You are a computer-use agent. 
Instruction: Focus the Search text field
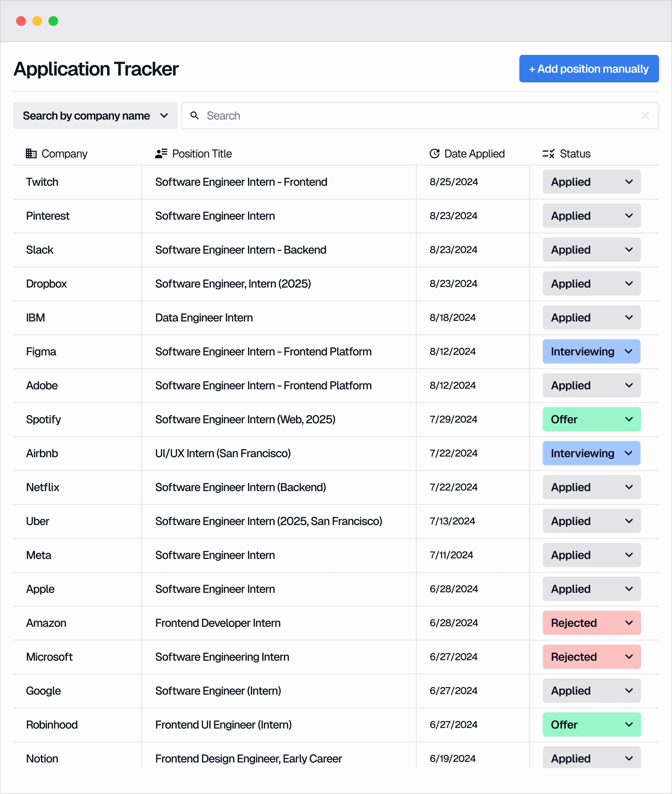click(x=419, y=116)
